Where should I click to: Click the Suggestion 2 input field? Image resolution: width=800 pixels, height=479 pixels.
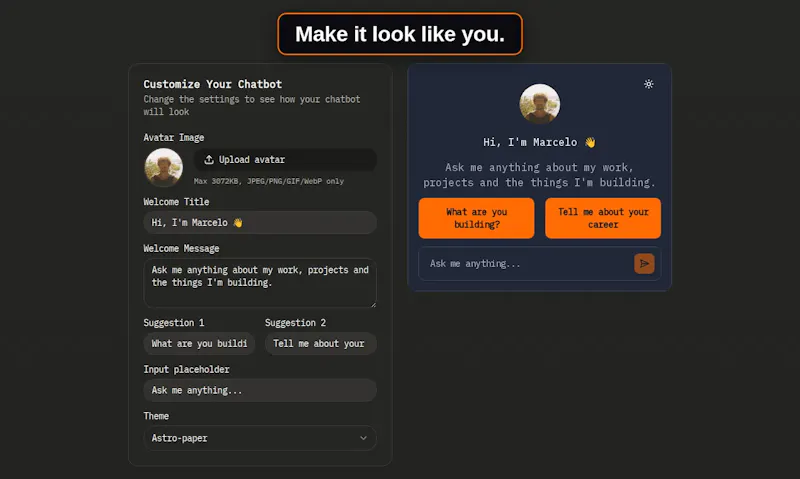pos(321,343)
